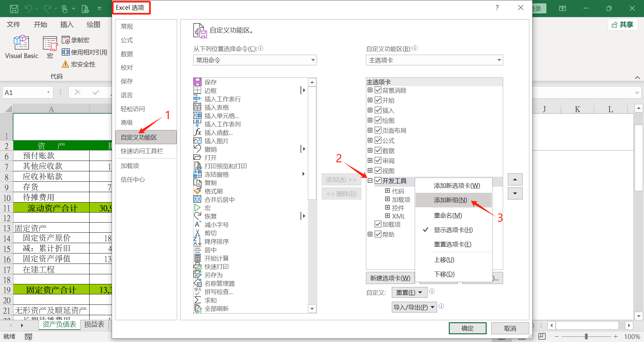
Task: Uncheck the 插入 tab checkbox
Action: coord(378,110)
